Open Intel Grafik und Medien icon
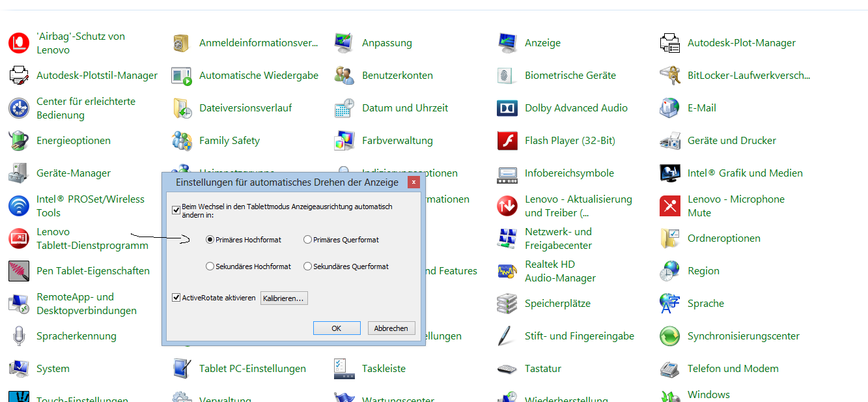The image size is (868, 402). 670,173
